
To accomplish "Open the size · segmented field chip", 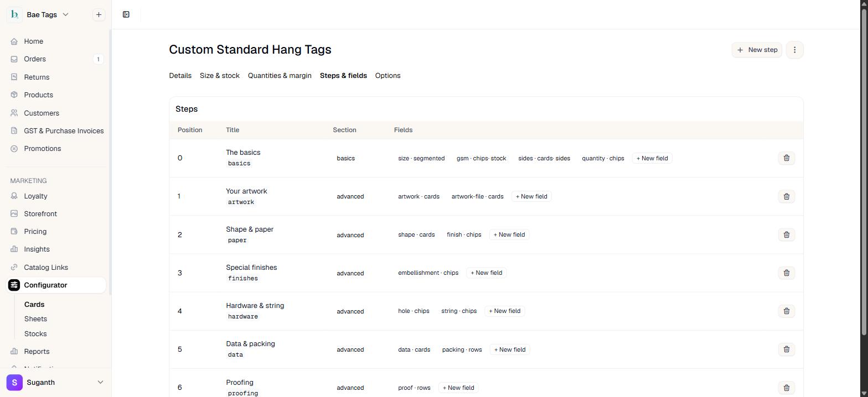I will [x=421, y=158].
